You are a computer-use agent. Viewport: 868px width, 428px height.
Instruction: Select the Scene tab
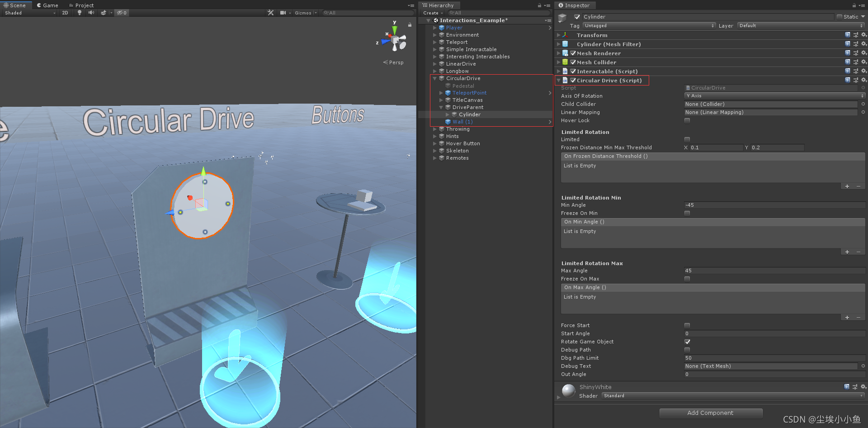click(x=15, y=5)
